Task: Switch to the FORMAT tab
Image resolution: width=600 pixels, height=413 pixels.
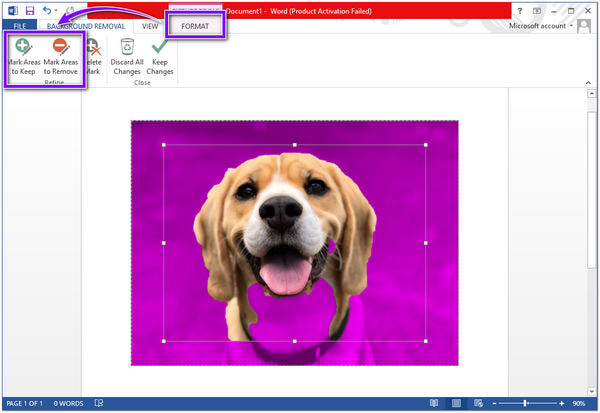Action: (x=195, y=26)
